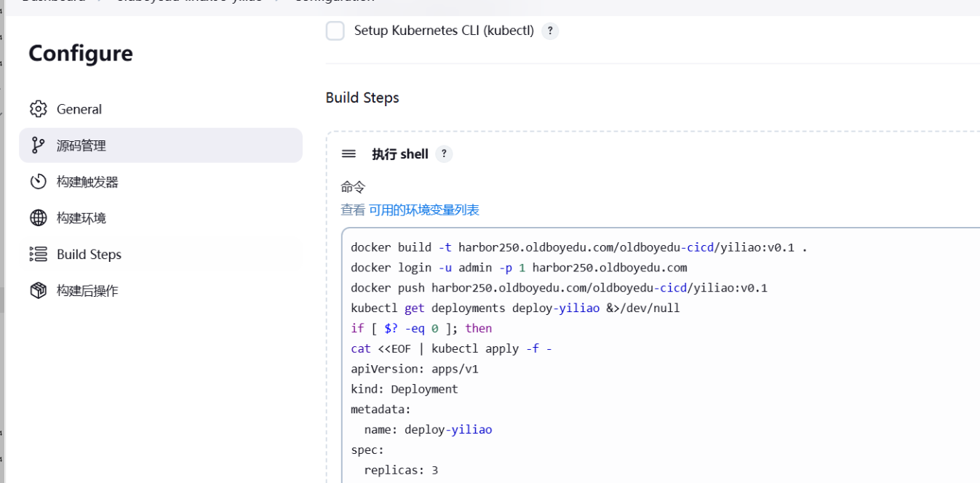Viewport: 980px width, 483px height.
Task: Place cursor on the docker login line
Action: [518, 268]
